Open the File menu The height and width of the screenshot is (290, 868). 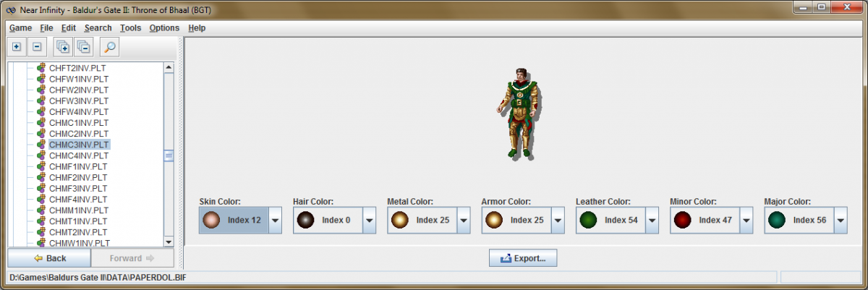click(x=46, y=28)
